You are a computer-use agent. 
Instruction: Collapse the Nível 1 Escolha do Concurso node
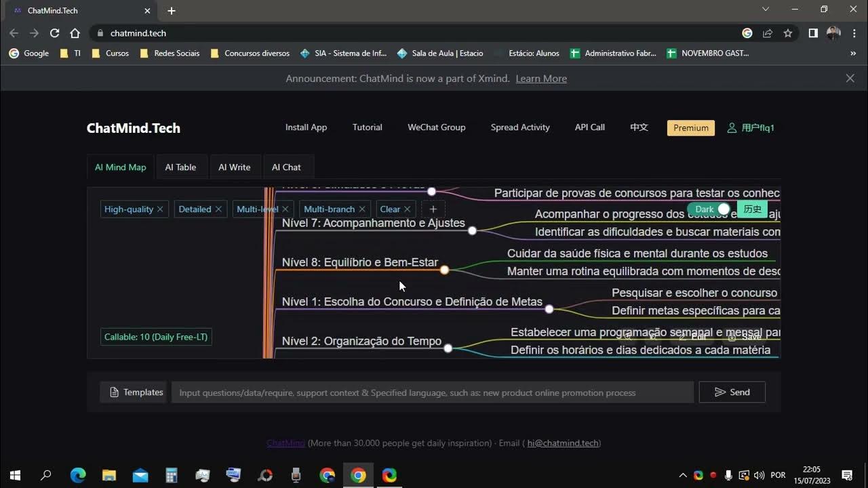pyautogui.click(x=549, y=309)
